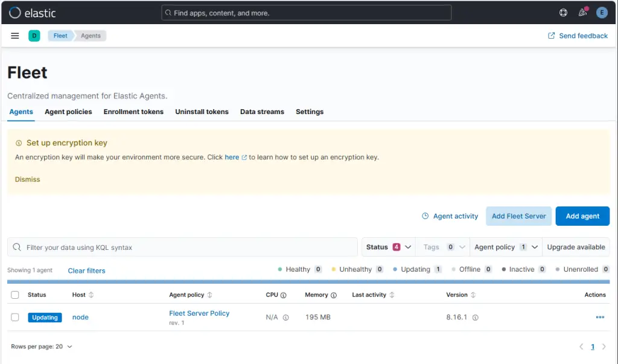Image resolution: width=618 pixels, height=364 pixels.
Task: Go to page 1 in pagination
Action: [x=593, y=347]
